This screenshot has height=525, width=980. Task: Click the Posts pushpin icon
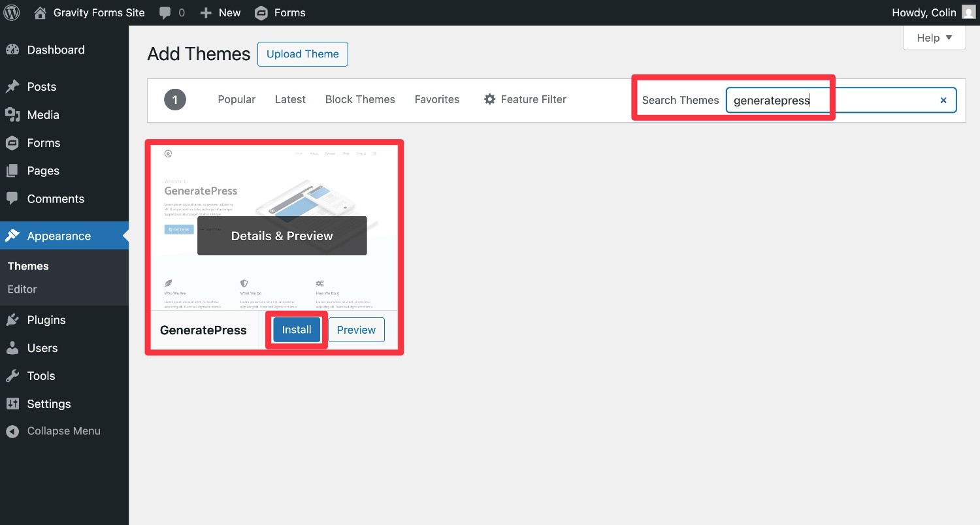click(x=12, y=87)
